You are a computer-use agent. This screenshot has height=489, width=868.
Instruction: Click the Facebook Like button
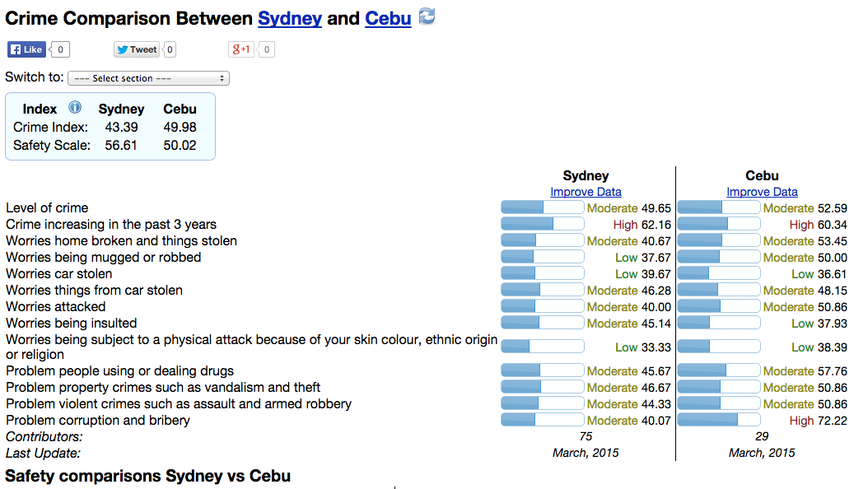26,49
